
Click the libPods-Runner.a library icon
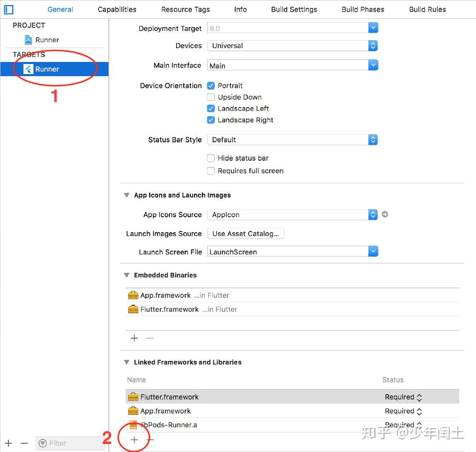[133, 425]
